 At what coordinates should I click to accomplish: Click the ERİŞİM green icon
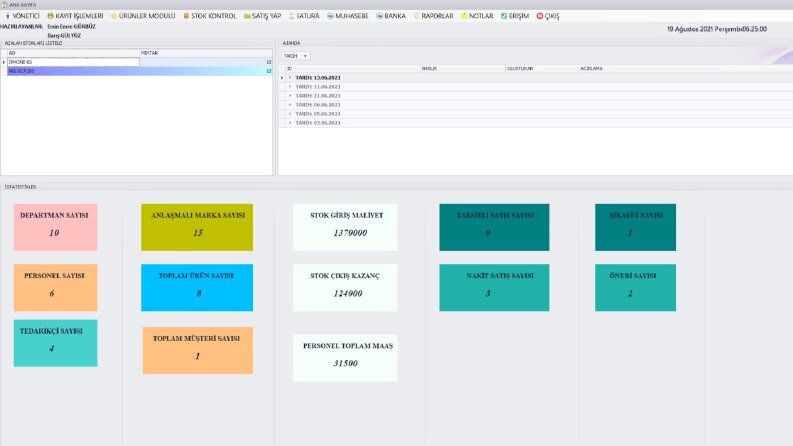[x=504, y=16]
